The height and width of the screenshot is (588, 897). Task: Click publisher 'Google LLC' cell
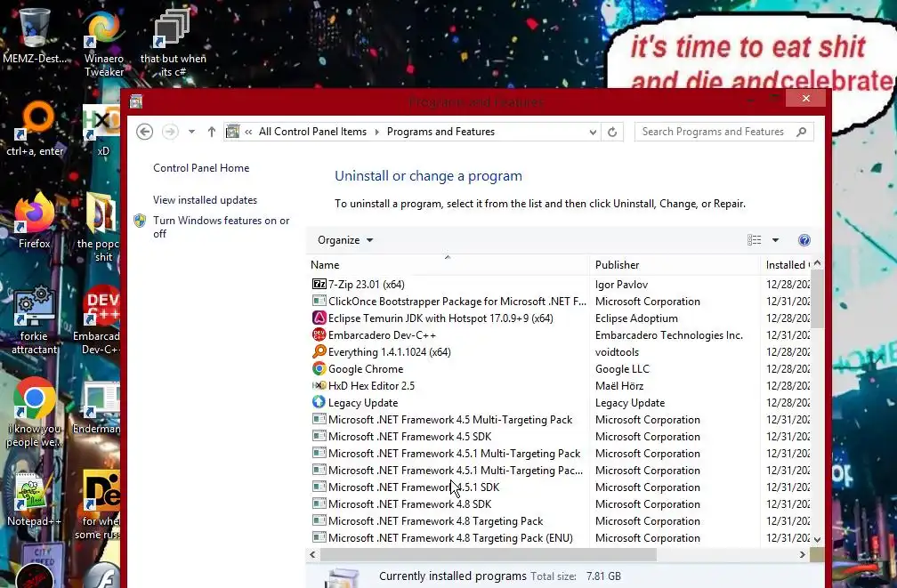tap(622, 369)
